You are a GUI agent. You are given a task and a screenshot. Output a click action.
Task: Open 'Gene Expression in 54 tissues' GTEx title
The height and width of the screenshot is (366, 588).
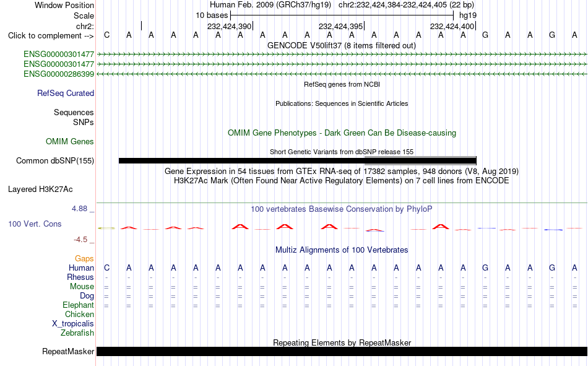342,171
